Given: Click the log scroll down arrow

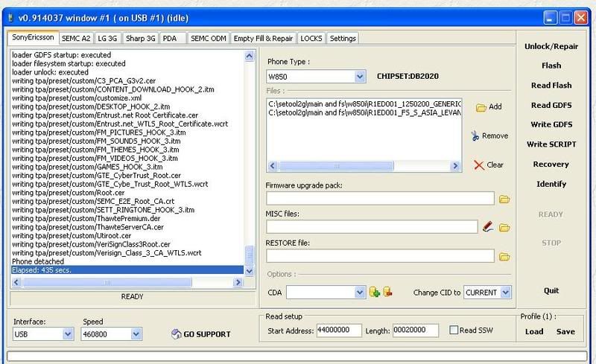Looking at the screenshot, I should (x=250, y=271).
